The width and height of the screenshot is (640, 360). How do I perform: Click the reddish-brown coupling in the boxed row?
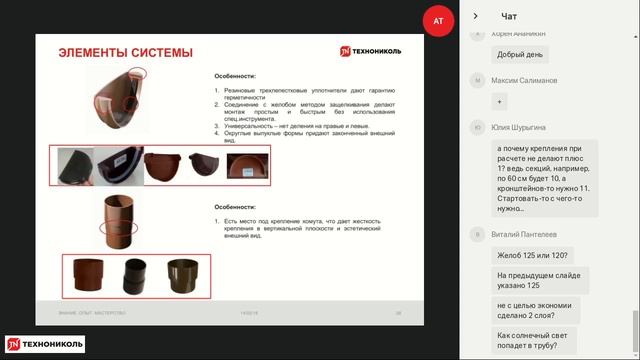point(88,274)
